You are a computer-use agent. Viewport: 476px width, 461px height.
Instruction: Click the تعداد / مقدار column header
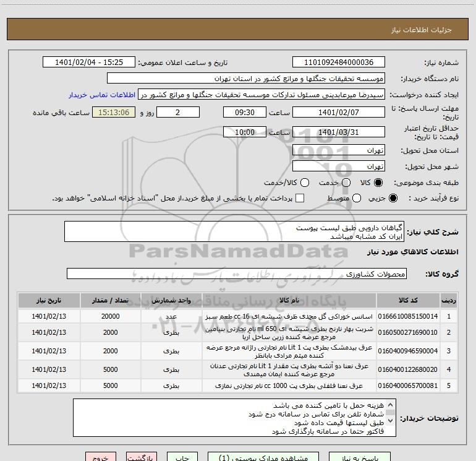[x=110, y=300]
